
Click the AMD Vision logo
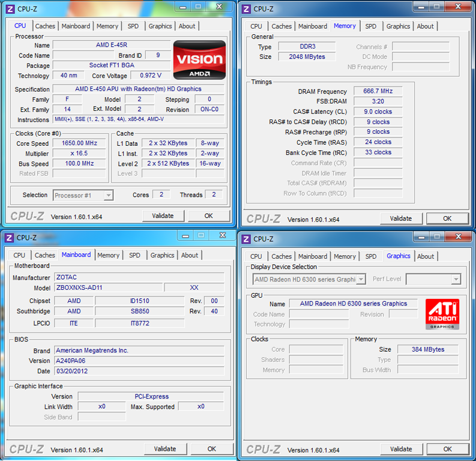coord(199,60)
